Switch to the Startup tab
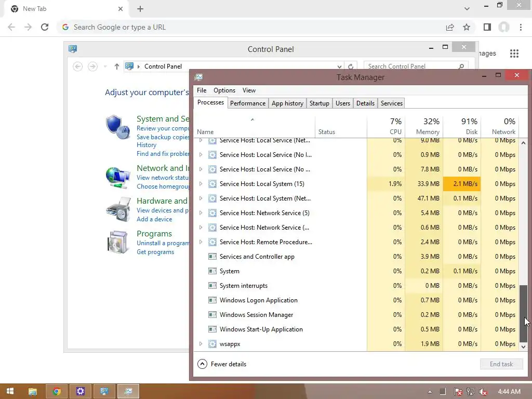The height and width of the screenshot is (399, 532). (x=320, y=103)
